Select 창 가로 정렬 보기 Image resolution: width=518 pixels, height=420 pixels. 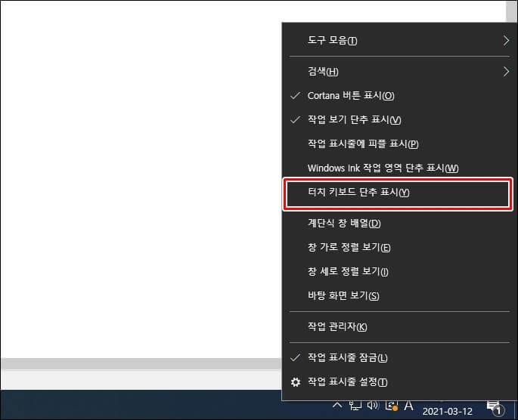(x=398, y=248)
